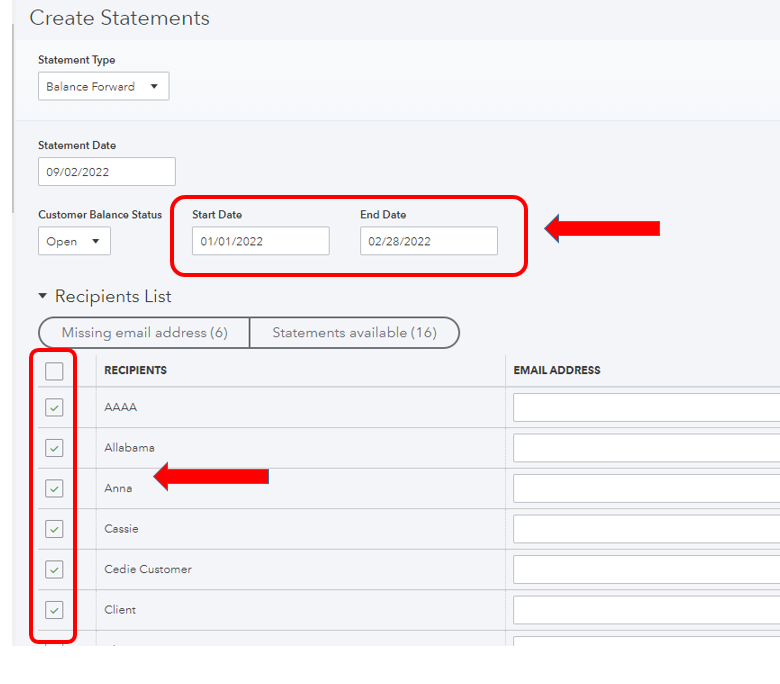Click the email field for Allabama
Image resolution: width=780 pixels, height=684 pixels.
[x=646, y=448]
